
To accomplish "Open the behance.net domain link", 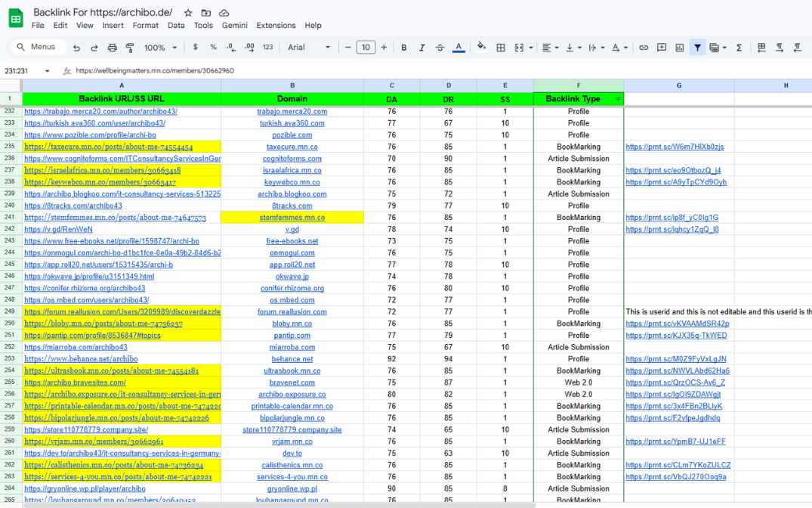I will coord(292,359).
